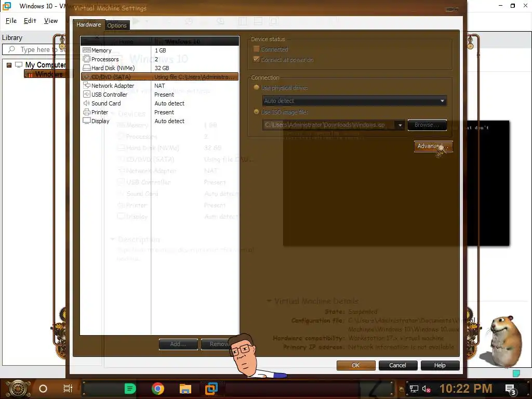Image resolution: width=532 pixels, height=399 pixels.
Task: Open the Auto detect physical drive dropdown
Action: click(354, 101)
